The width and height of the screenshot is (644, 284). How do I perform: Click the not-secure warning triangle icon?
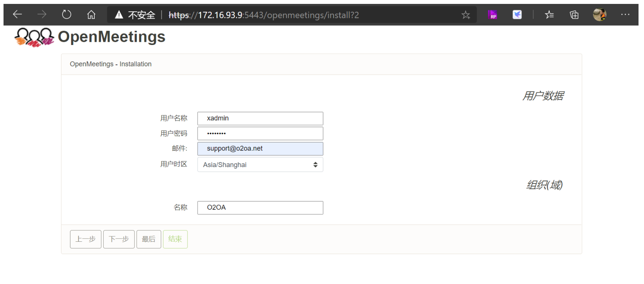coord(119,15)
